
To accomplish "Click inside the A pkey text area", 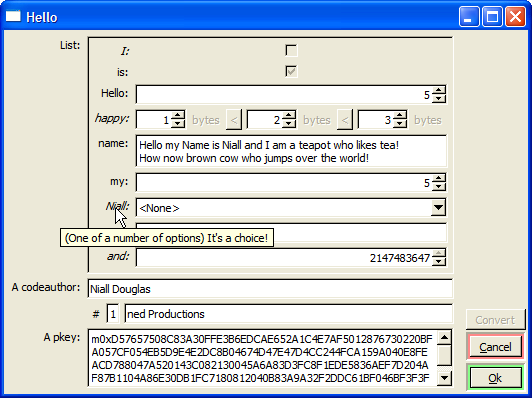I will pos(263,358).
